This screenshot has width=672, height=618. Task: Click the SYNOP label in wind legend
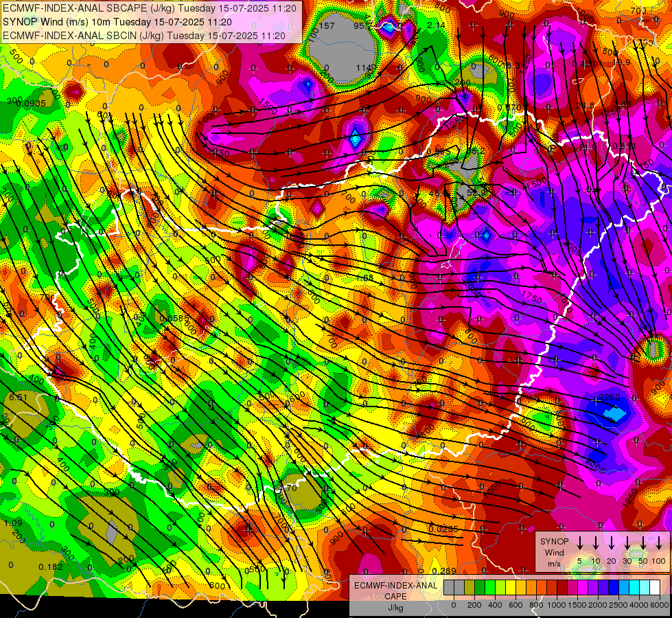tap(554, 541)
